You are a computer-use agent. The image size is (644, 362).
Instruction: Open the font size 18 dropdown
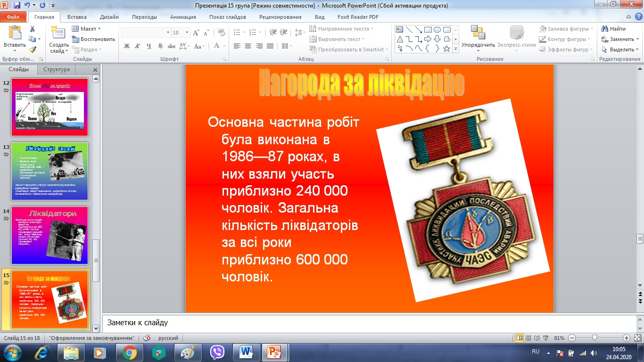[x=187, y=33]
